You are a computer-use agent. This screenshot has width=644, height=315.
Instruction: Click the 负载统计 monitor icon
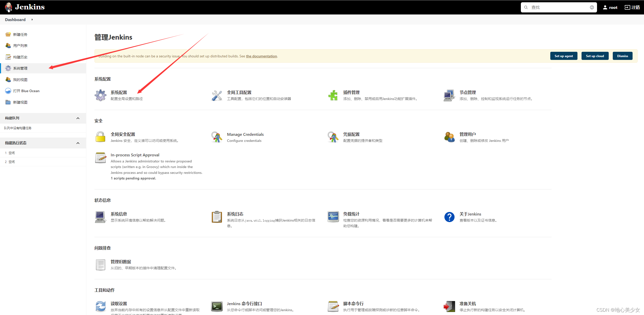[x=333, y=217]
